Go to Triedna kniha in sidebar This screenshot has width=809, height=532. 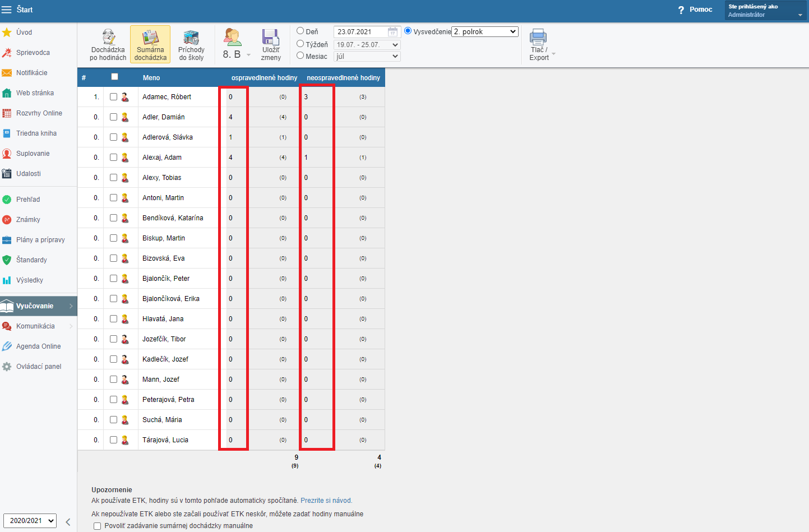36,133
